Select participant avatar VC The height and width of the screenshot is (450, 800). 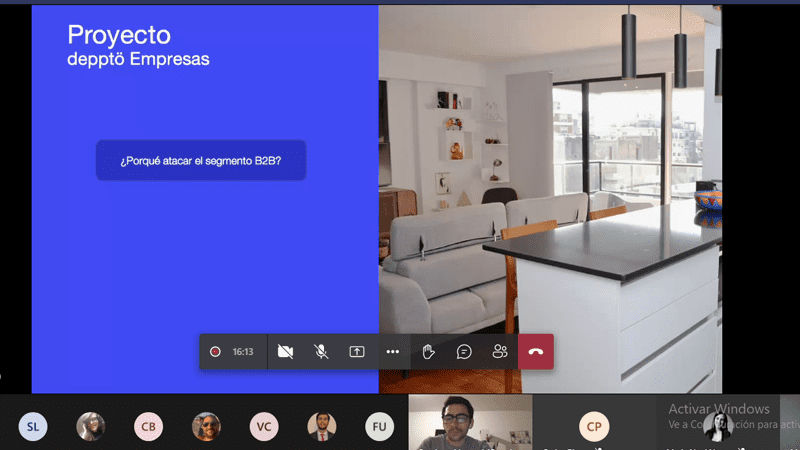[264, 427]
